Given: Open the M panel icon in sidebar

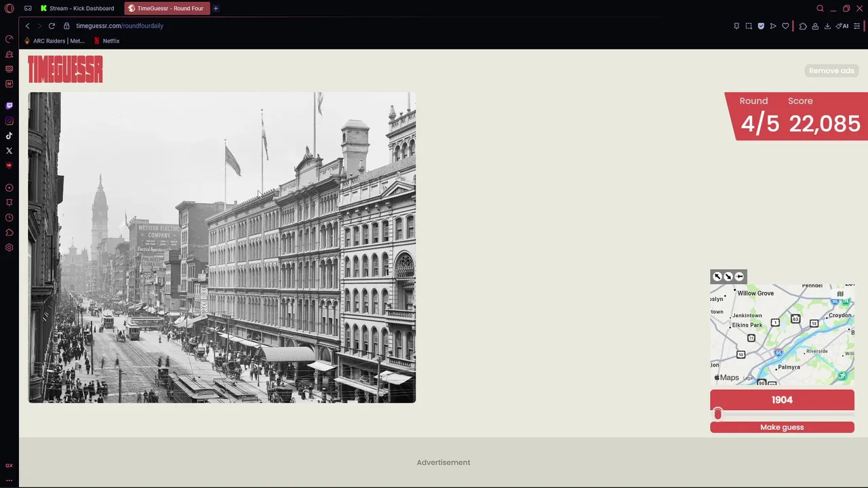Looking at the screenshot, I should [x=9, y=84].
